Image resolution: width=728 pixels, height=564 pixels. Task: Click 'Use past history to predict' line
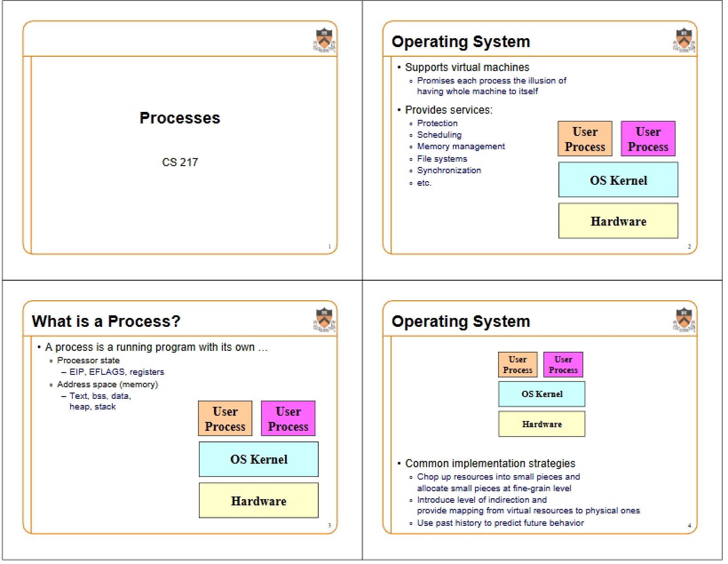click(x=500, y=523)
